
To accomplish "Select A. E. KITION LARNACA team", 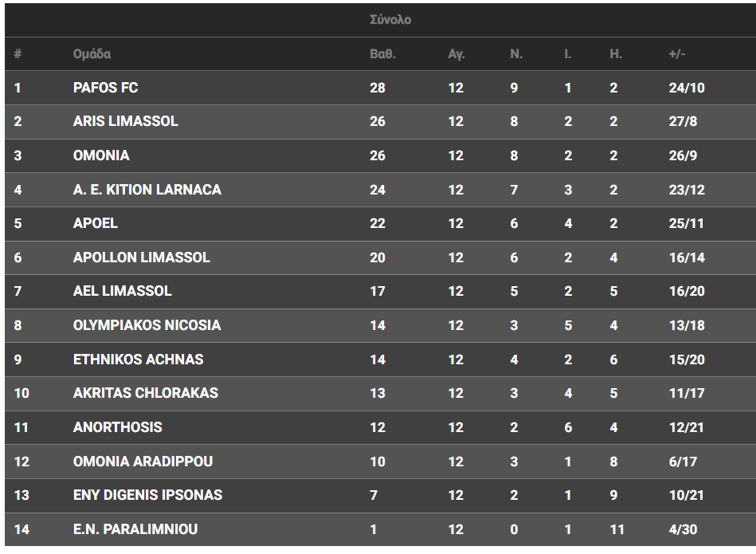I will pos(147,190).
